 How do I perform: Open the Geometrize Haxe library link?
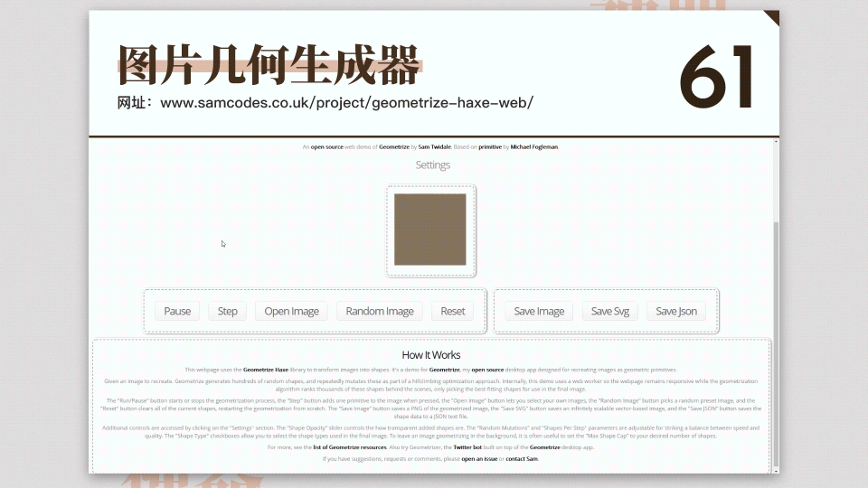coord(266,370)
